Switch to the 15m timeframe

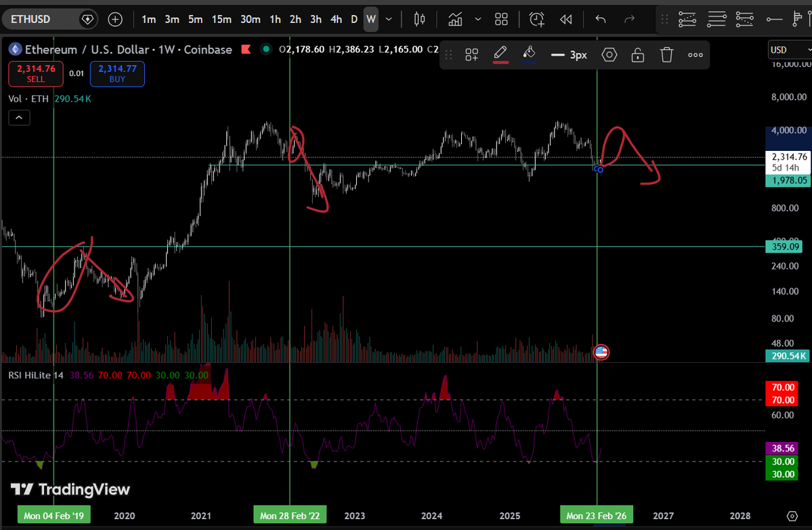221,19
